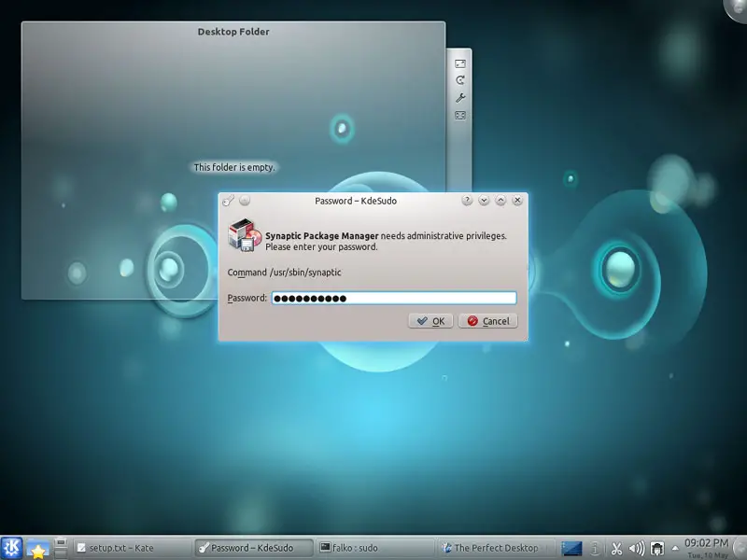The height and width of the screenshot is (560, 747).
Task: Click the blue desktop thumbnail in the panel
Action: click(571, 549)
